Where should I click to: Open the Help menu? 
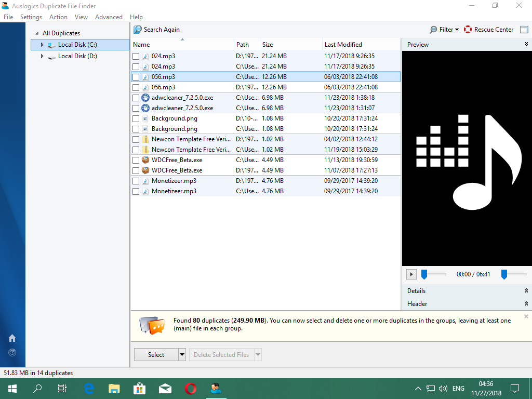137,17
